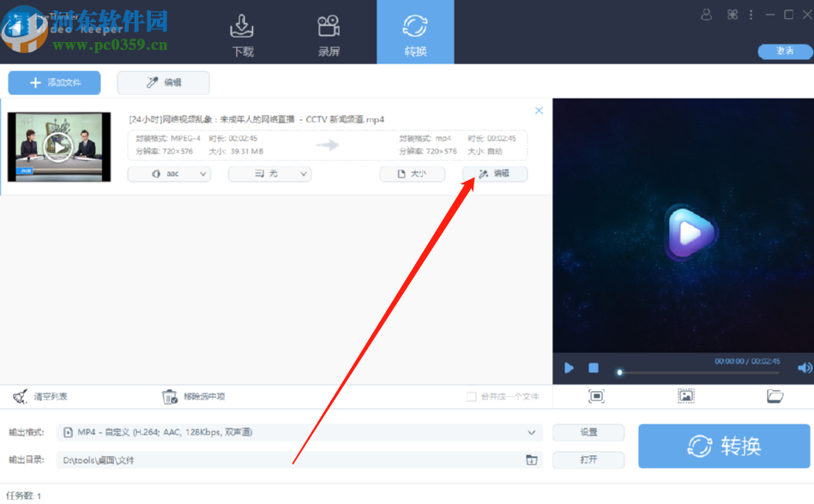Open the fullscreen preview icon

click(x=596, y=396)
